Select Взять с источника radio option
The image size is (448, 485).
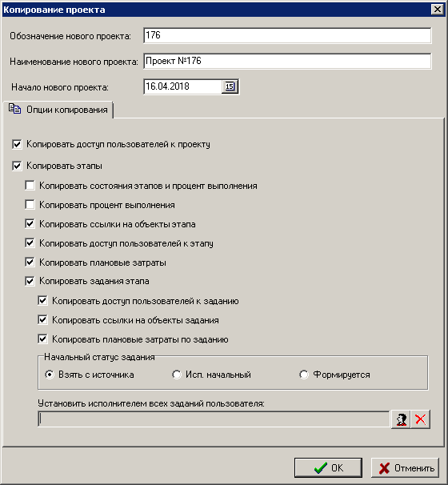(50, 375)
